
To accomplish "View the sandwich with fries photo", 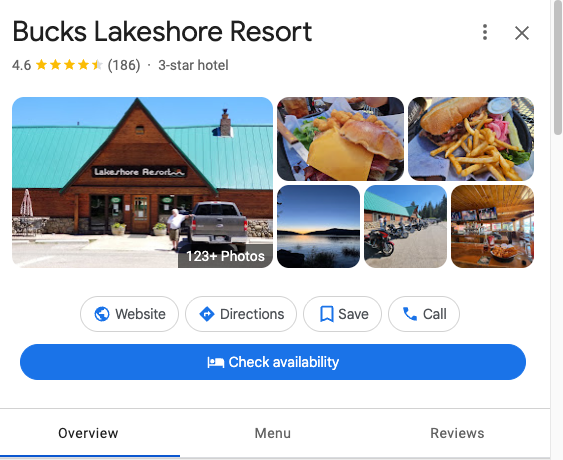I will (471, 139).
